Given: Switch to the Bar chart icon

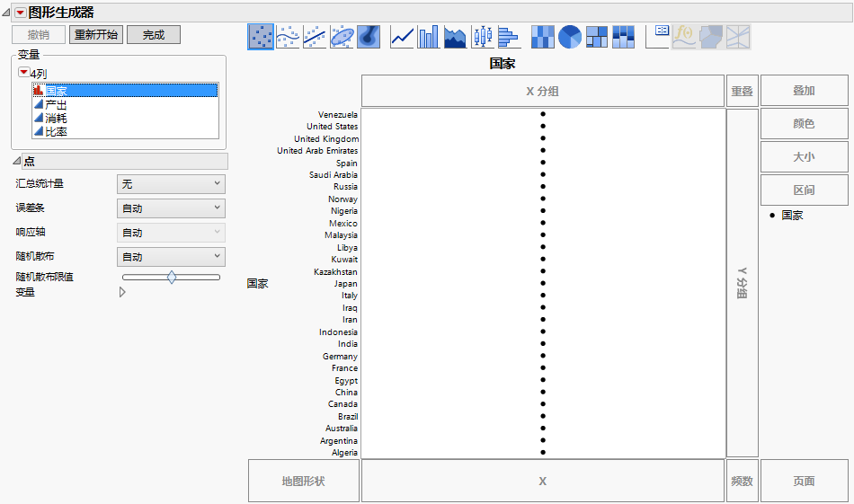Looking at the screenshot, I should [x=429, y=37].
